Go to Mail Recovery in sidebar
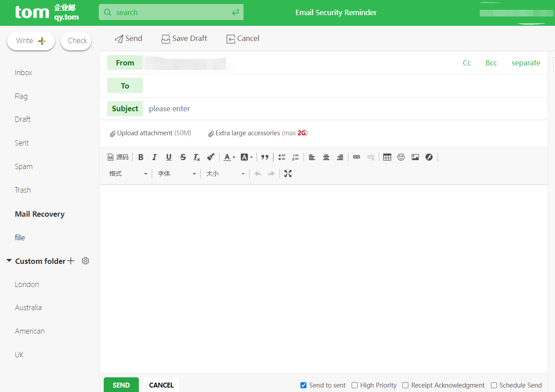The height and width of the screenshot is (392, 555). point(40,214)
